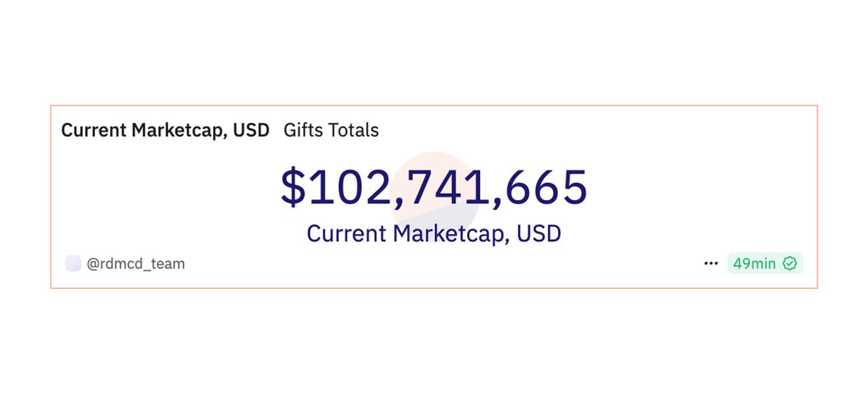The width and height of the screenshot is (868, 394).
Task: Click the word Totals in the subtitle
Action: tap(355, 130)
